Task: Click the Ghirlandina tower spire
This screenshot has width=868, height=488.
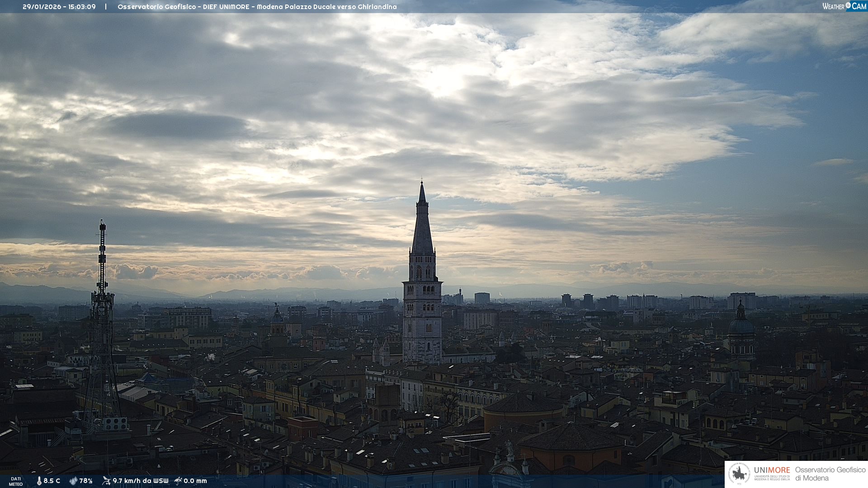Action: point(422,221)
